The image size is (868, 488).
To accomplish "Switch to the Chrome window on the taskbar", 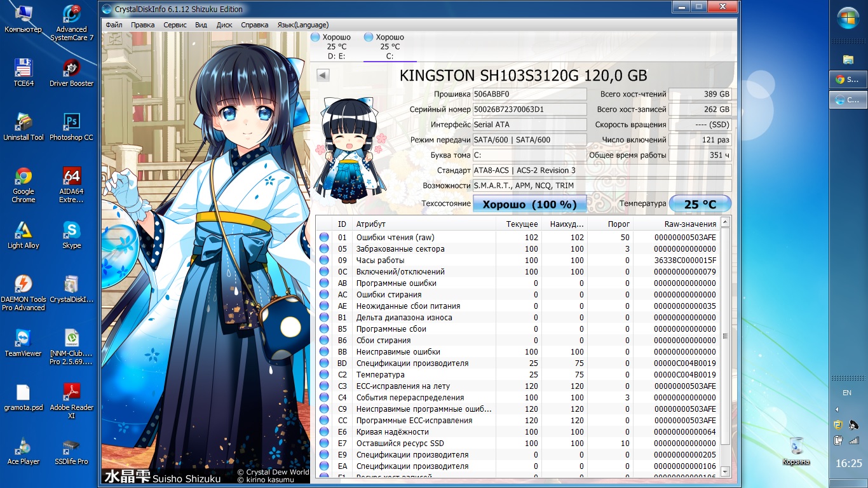I will (848, 79).
